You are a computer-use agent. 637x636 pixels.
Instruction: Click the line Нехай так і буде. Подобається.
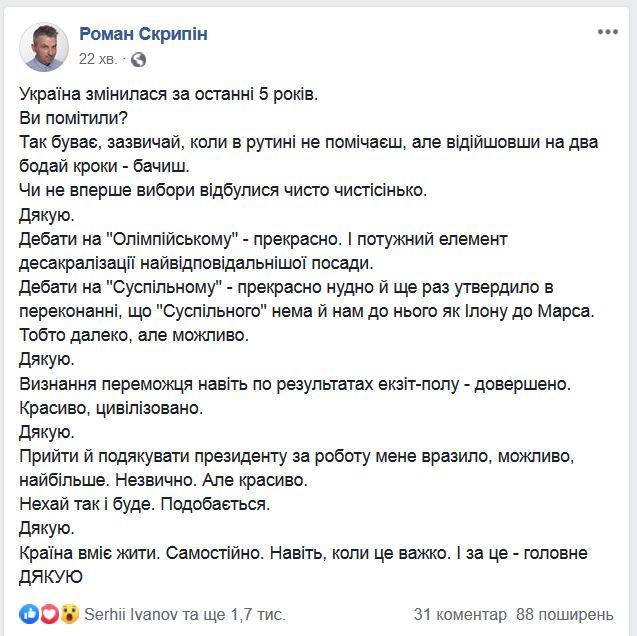click(x=145, y=504)
